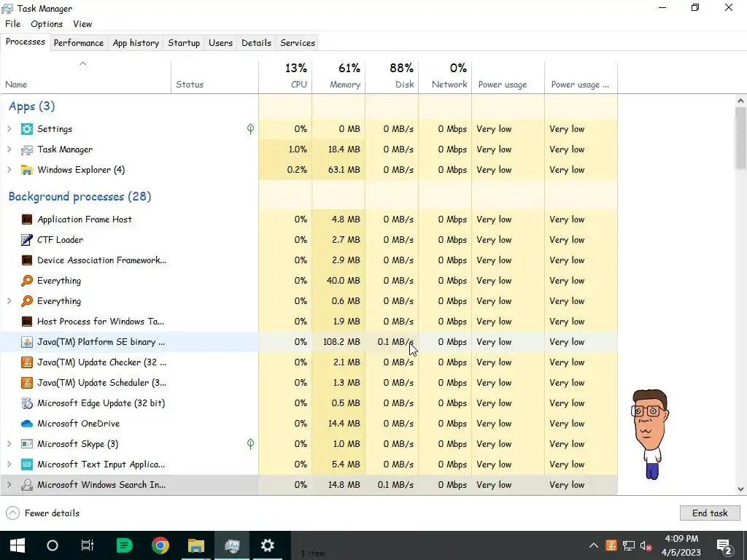Click the vertical scrollbar thumb
The height and width of the screenshot is (560, 747).
(x=740, y=138)
